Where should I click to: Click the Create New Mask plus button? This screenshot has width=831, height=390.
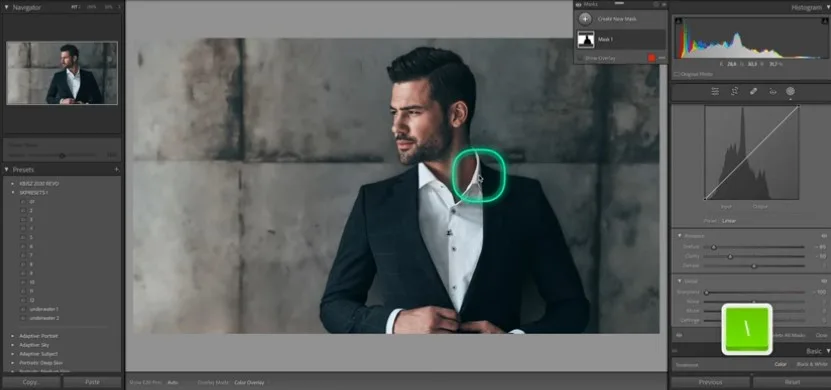(x=585, y=19)
